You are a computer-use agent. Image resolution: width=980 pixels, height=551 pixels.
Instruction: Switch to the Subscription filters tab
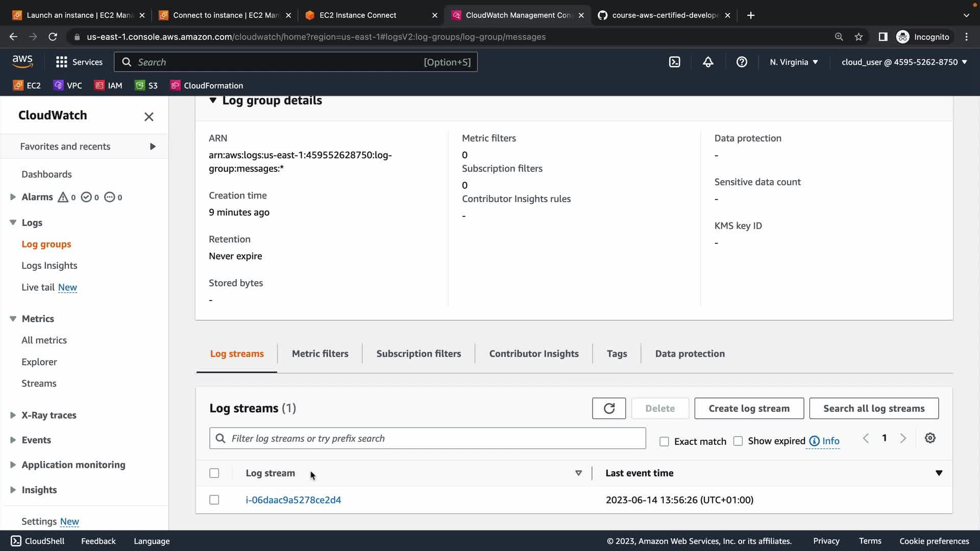[419, 354]
